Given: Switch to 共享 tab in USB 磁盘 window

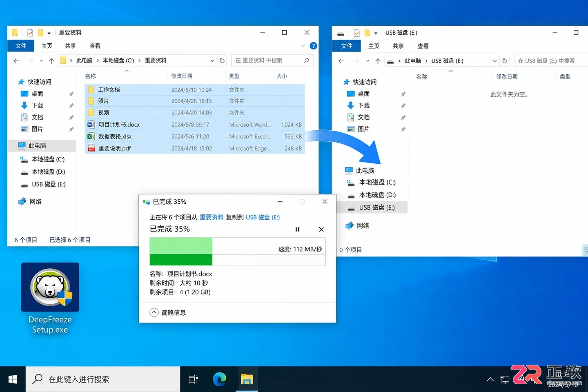Looking at the screenshot, I should [398, 46].
